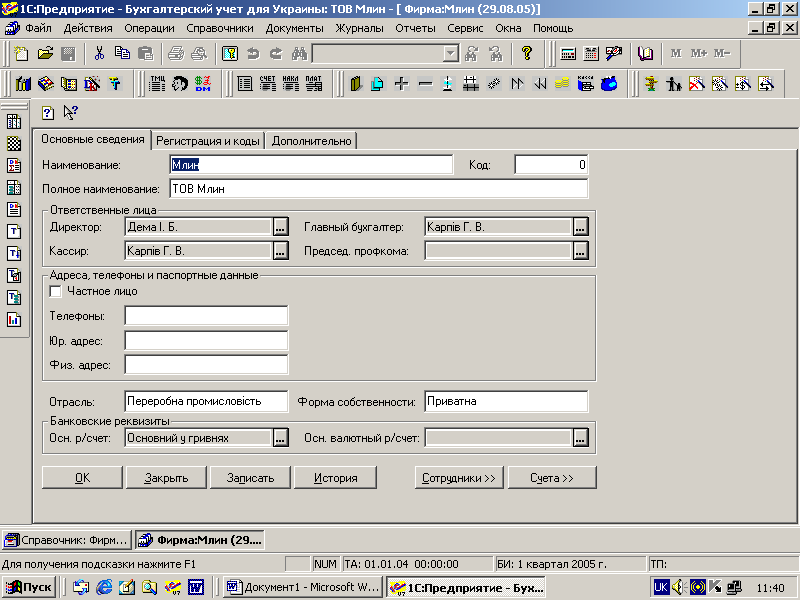Open the purple book icon in the toolbar
This screenshot has width=800, height=600.
[x=645, y=54]
